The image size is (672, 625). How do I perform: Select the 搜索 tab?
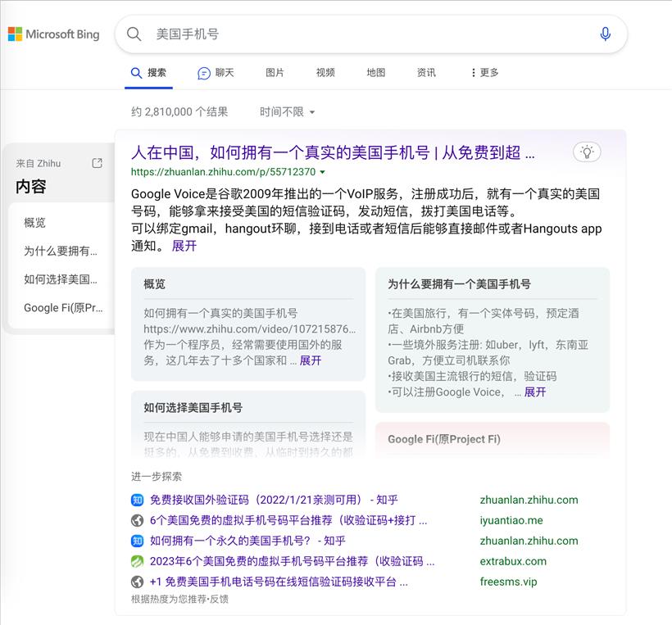[x=148, y=73]
